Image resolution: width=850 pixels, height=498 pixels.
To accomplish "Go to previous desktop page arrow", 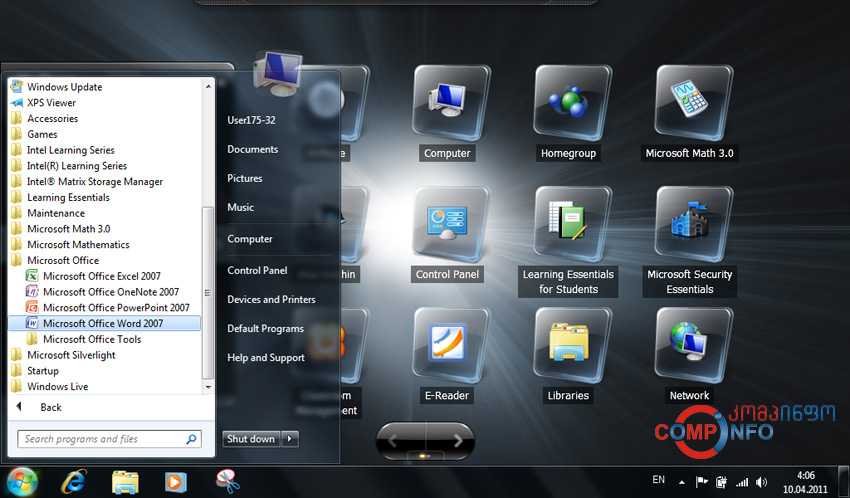I will tap(394, 441).
